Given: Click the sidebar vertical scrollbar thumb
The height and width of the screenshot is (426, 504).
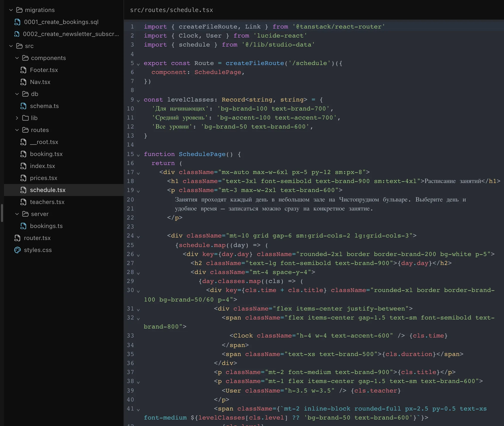Looking at the screenshot, I should pyautogui.click(x=2, y=213).
